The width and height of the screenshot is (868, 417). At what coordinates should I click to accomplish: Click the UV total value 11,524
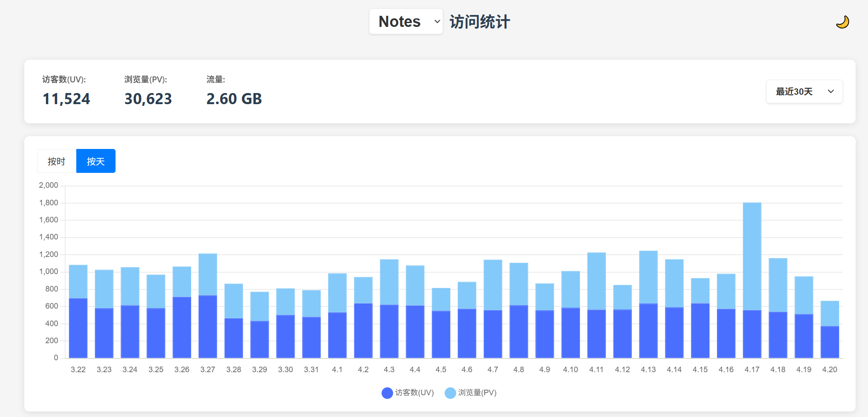(x=66, y=99)
